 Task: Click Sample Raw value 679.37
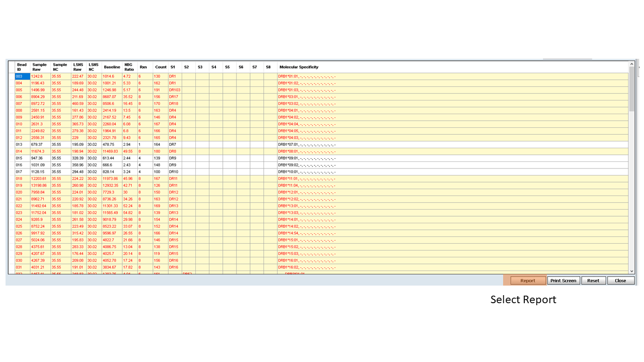[40, 144]
